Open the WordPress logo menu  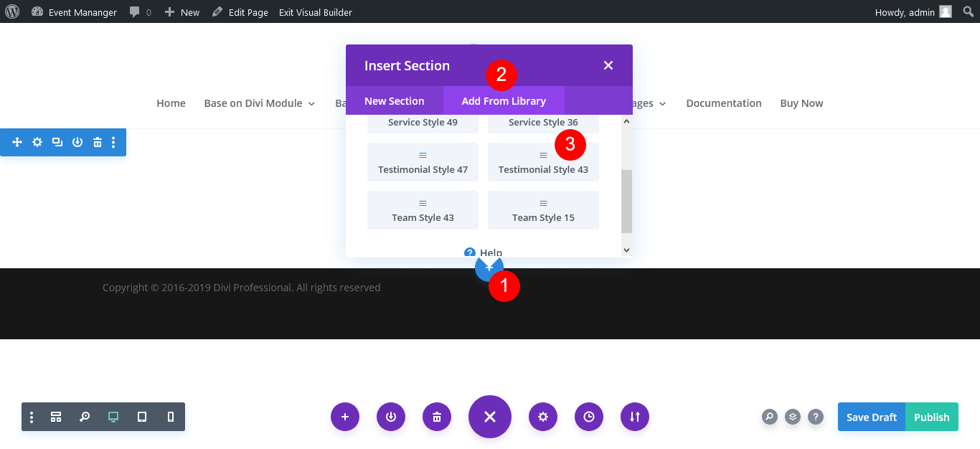tap(12, 11)
